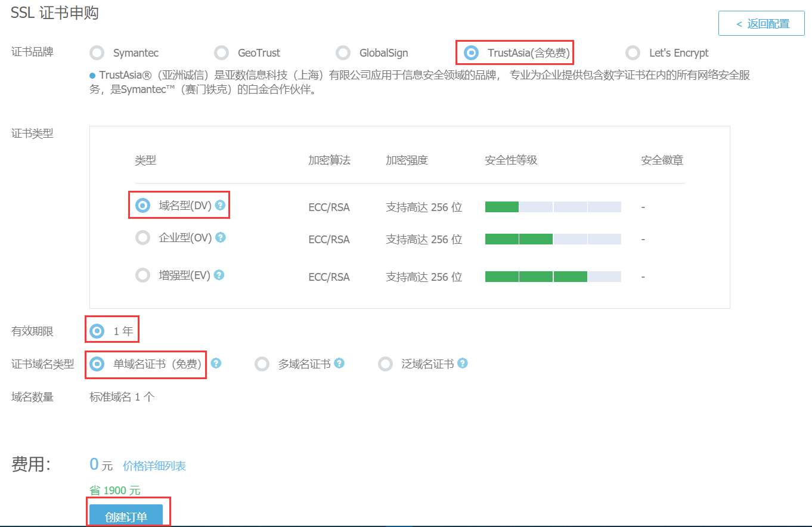Screen dimensions: 812x527
Task: Click the 证书域名类型 label
Action: [x=43, y=364]
